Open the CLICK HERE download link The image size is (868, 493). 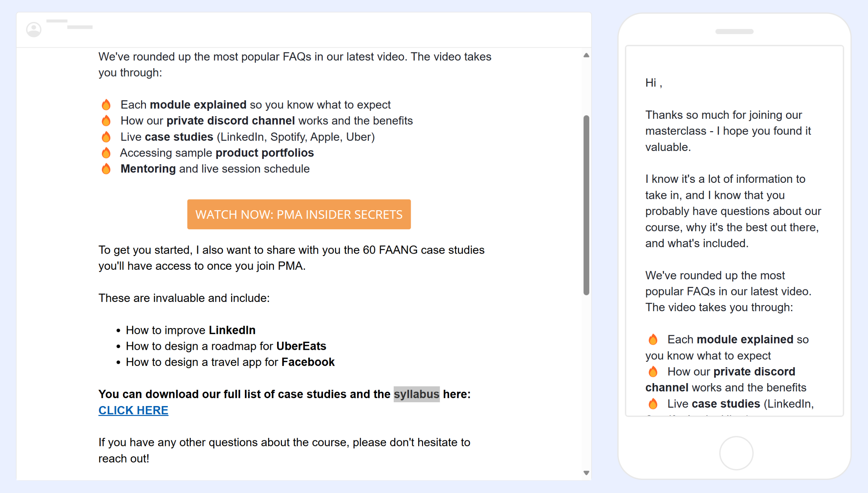tap(133, 410)
